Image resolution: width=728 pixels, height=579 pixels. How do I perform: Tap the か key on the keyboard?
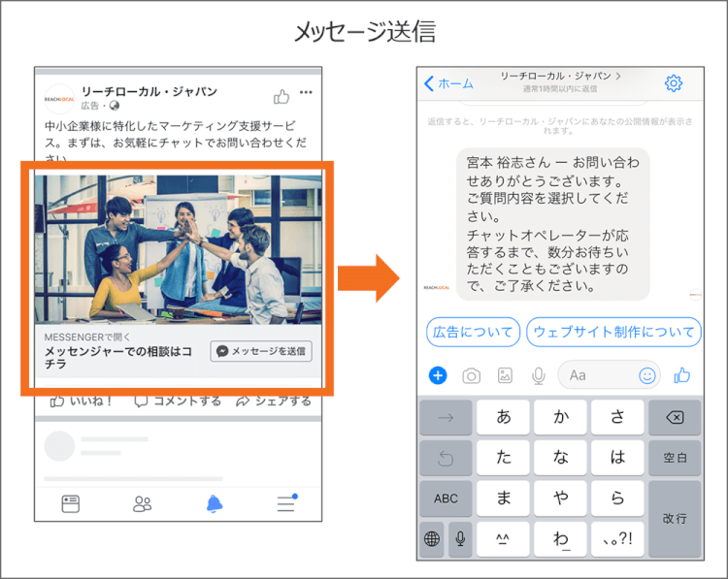click(x=560, y=417)
